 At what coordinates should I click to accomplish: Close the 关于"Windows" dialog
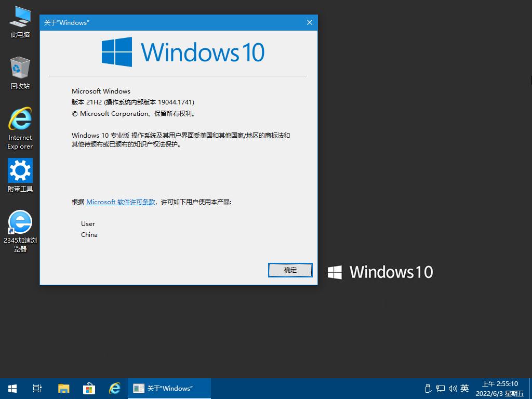pyautogui.click(x=310, y=22)
